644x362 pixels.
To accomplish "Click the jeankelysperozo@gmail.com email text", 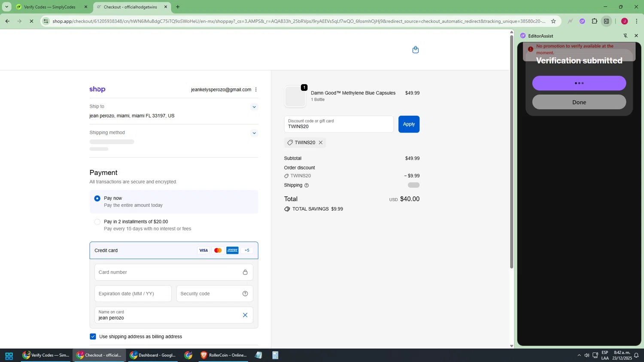I will tap(221, 90).
